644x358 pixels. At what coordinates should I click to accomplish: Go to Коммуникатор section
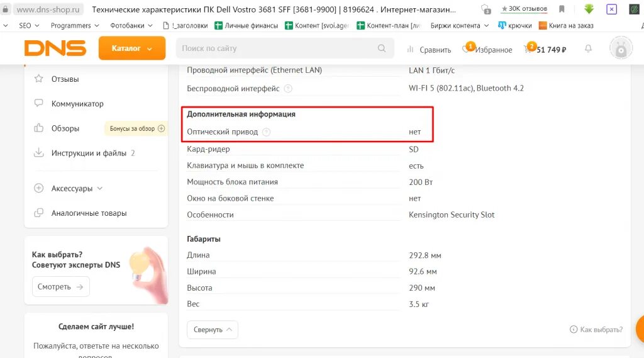coord(77,104)
